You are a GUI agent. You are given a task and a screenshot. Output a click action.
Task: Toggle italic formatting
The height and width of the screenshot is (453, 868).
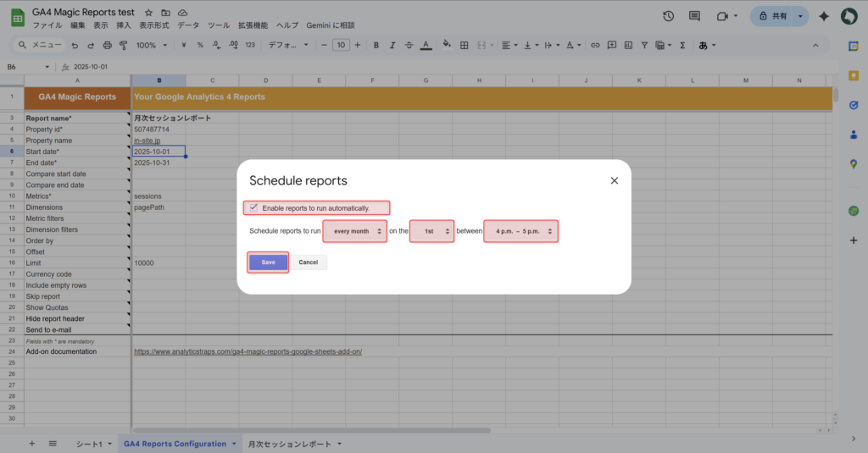point(392,46)
